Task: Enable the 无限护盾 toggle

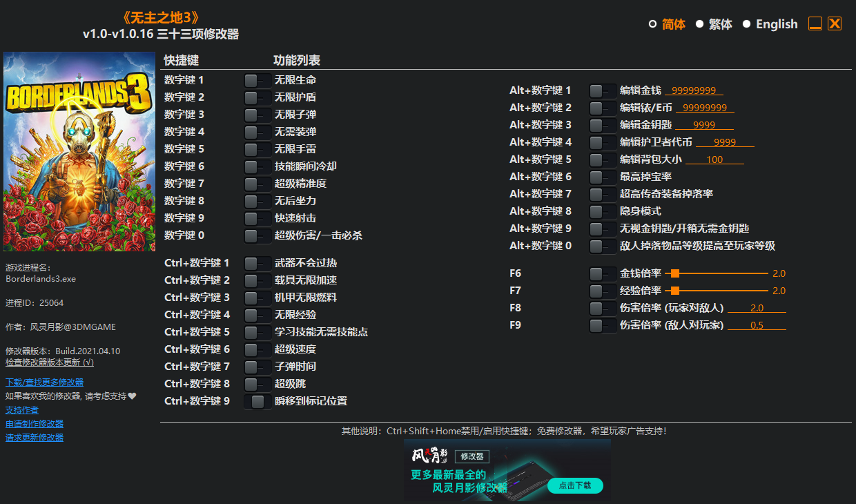Action: pyautogui.click(x=257, y=97)
